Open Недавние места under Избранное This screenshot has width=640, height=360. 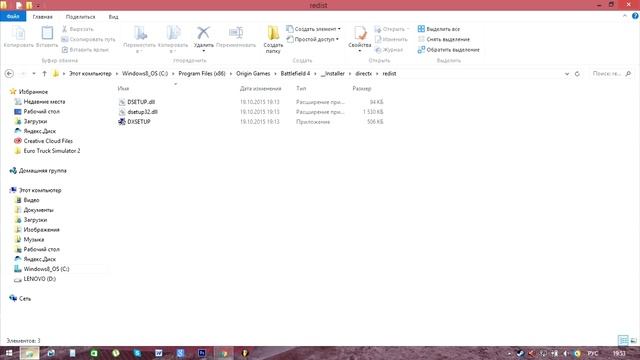(40, 102)
